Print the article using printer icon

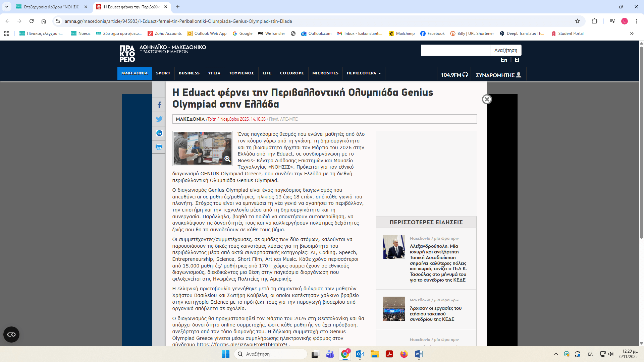point(159,147)
